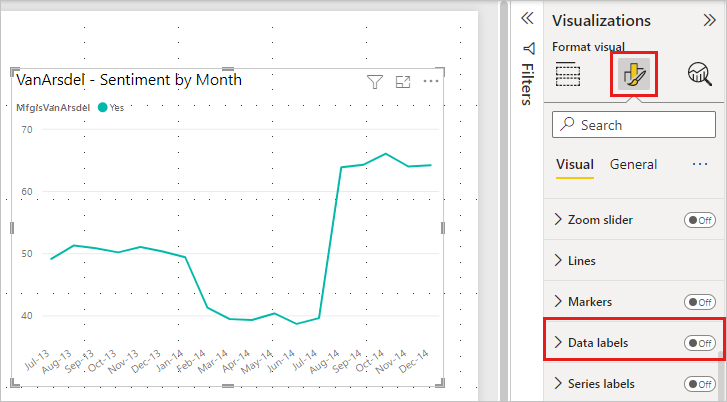The width and height of the screenshot is (727, 402).
Task: Select the Format visual paintbrush icon
Action: [x=634, y=74]
